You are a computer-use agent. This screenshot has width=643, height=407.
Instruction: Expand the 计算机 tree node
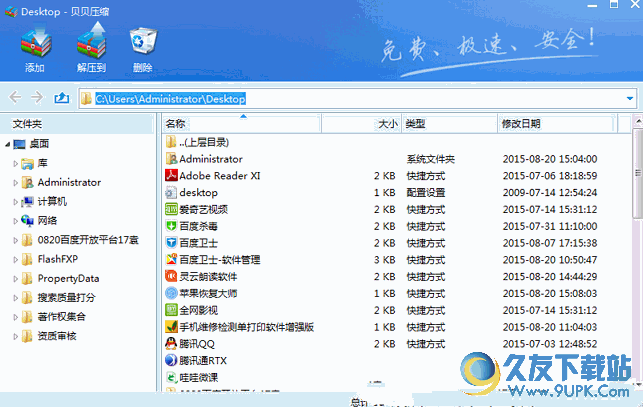click(x=15, y=202)
